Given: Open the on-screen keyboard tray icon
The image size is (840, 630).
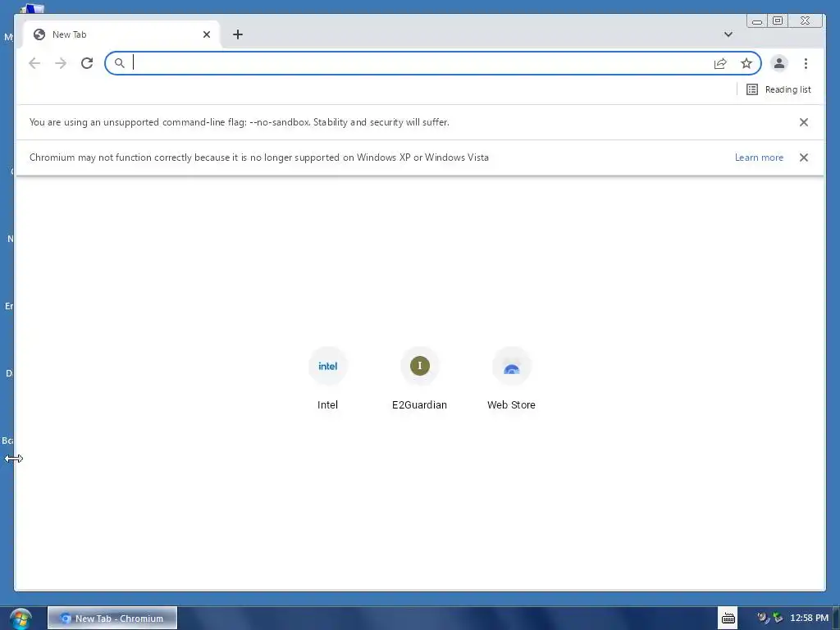Looking at the screenshot, I should [x=728, y=619].
